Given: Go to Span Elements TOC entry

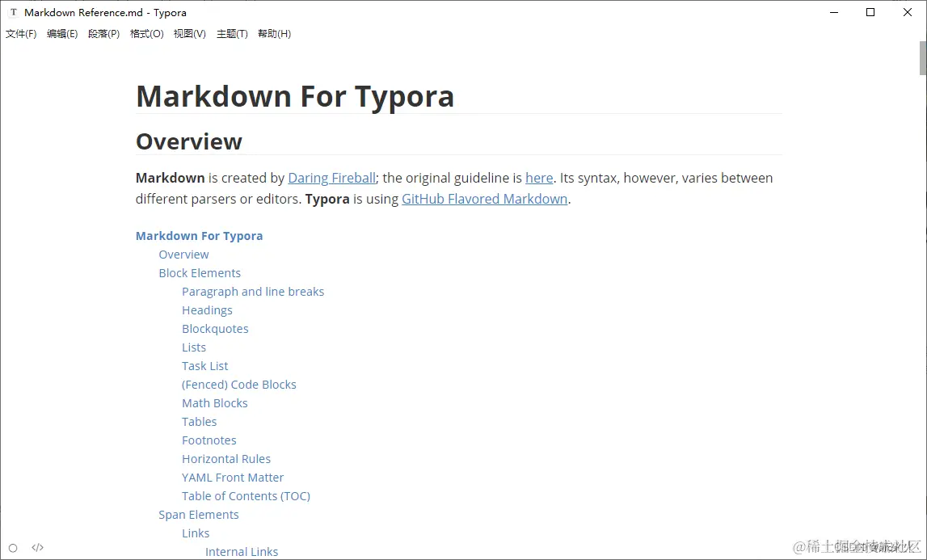Looking at the screenshot, I should click(x=199, y=515).
